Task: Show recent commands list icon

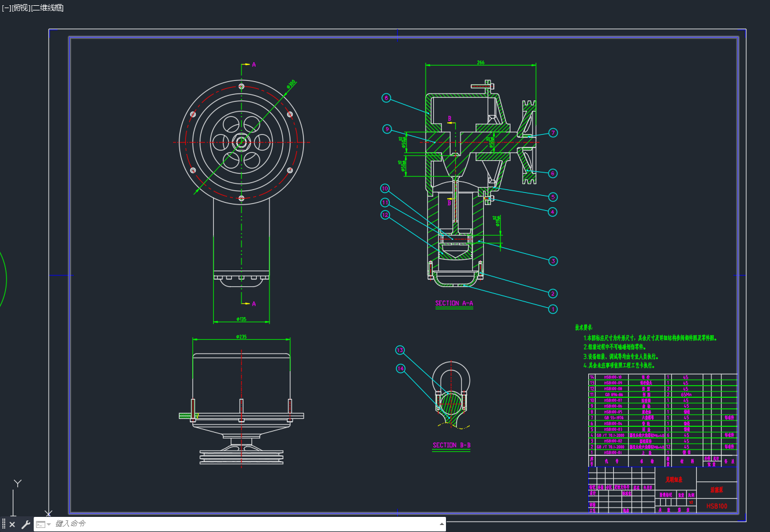Action: pyautogui.click(x=41, y=524)
